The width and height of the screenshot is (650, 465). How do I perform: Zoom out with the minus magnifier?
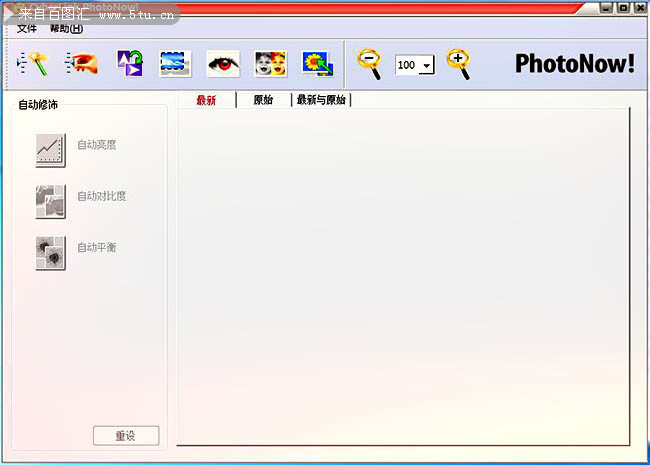[x=370, y=63]
